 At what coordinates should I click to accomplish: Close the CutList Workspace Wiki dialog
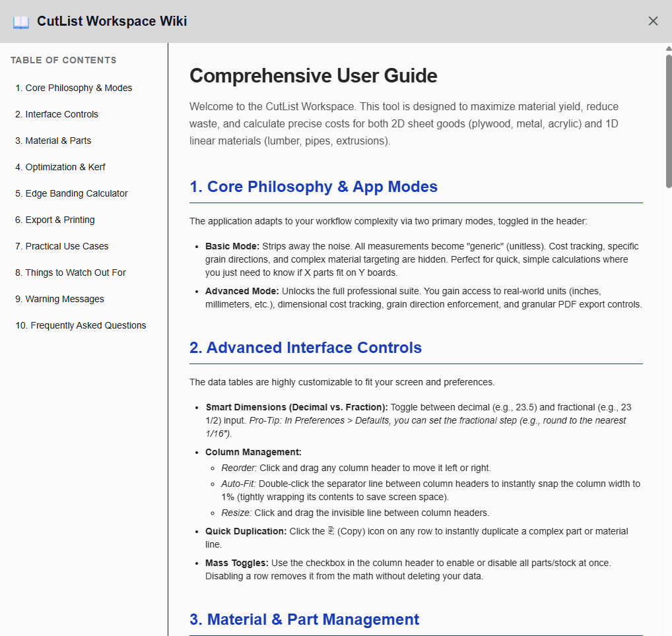(653, 21)
